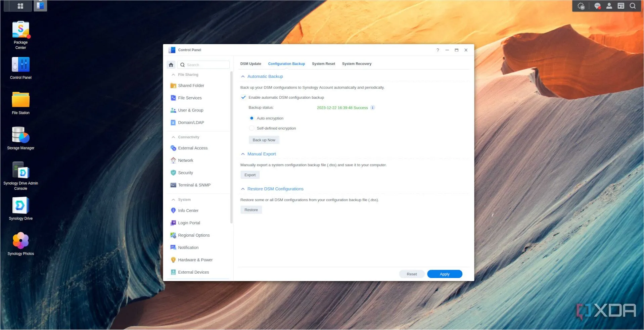Viewport: 644px width, 330px height.
Task: Select Auto encryption radio button
Action: click(251, 118)
